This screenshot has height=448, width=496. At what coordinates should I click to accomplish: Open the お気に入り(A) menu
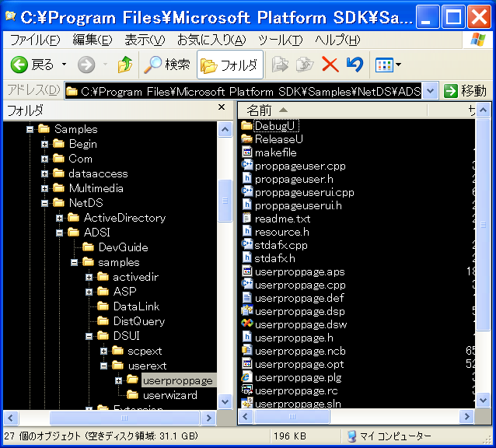[x=211, y=40]
